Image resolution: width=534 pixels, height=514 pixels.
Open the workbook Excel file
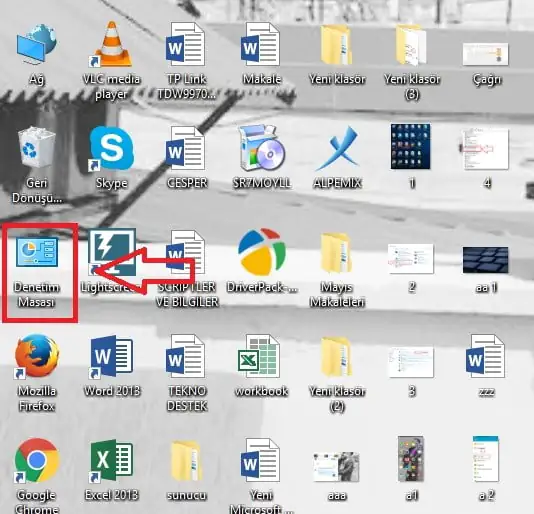[260, 356]
